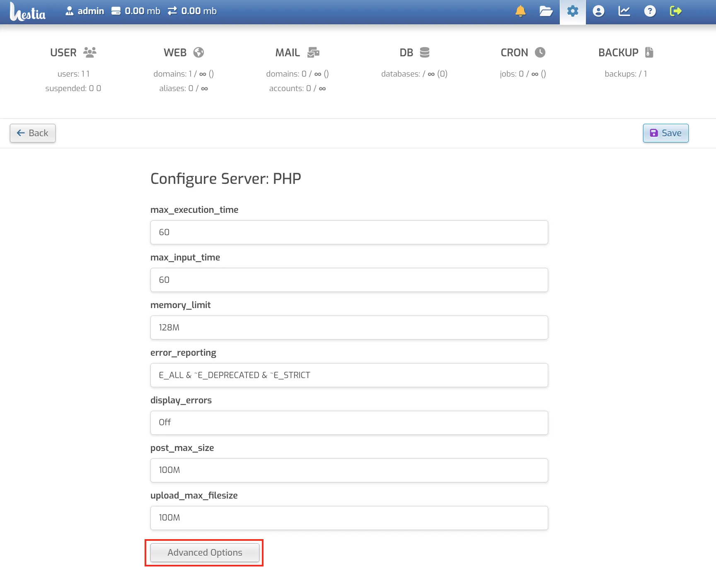This screenshot has width=716, height=588.
Task: Open the file manager folder icon
Action: point(546,11)
